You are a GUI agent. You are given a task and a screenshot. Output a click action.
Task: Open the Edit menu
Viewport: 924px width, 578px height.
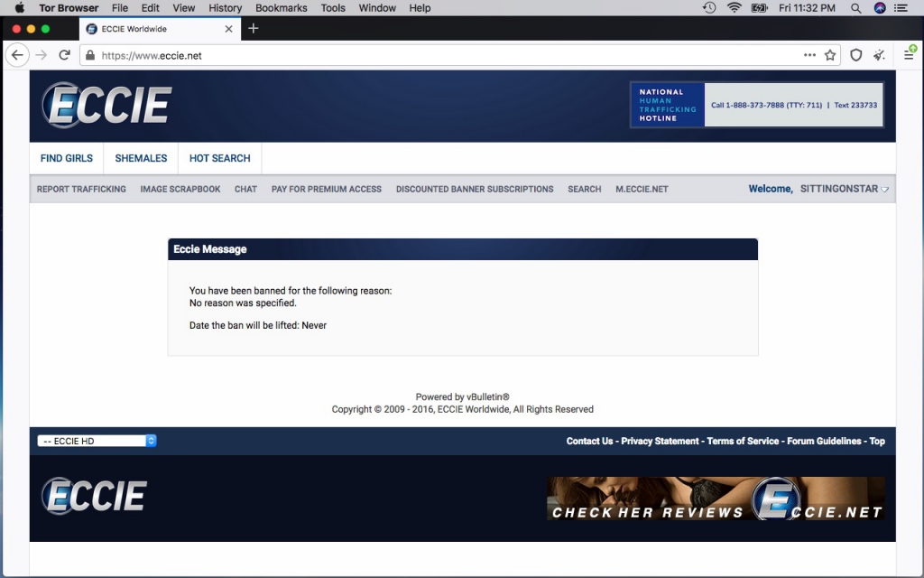point(151,7)
